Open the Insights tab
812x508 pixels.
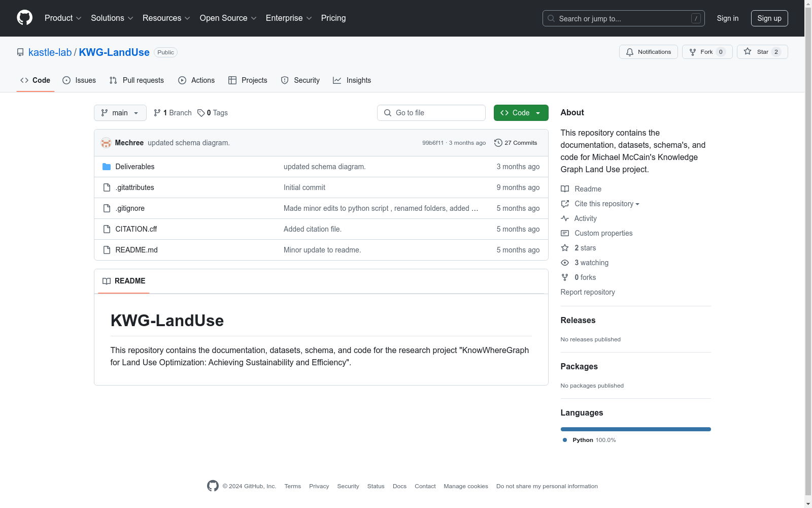pyautogui.click(x=352, y=80)
